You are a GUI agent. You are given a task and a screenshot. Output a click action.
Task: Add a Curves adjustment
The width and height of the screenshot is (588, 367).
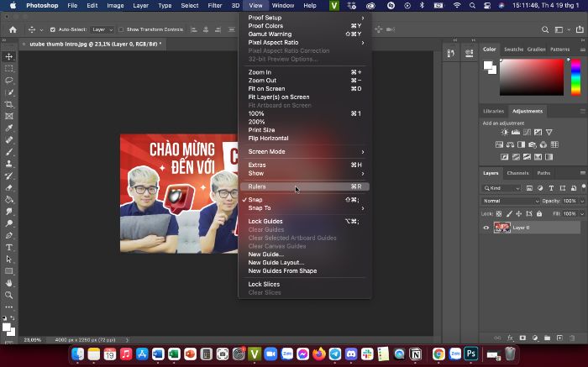point(527,133)
